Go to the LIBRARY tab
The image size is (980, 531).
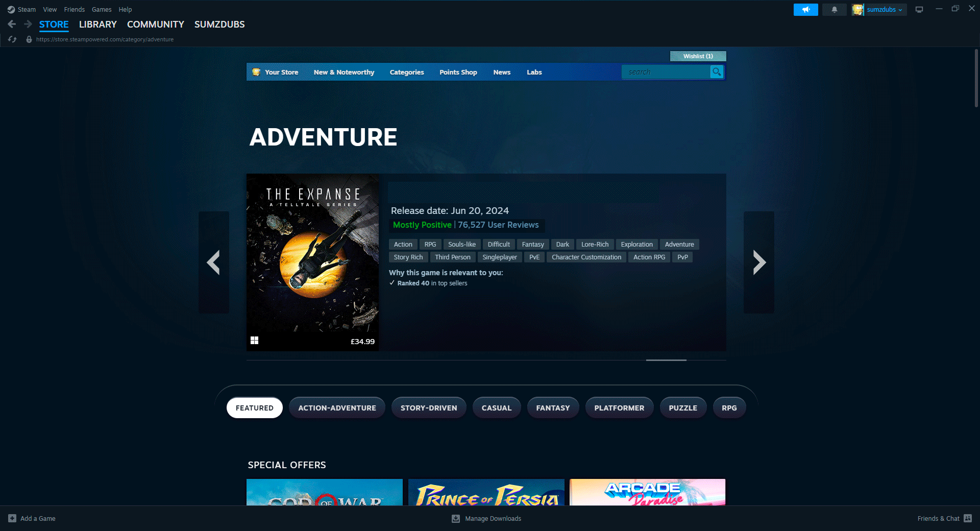98,25
